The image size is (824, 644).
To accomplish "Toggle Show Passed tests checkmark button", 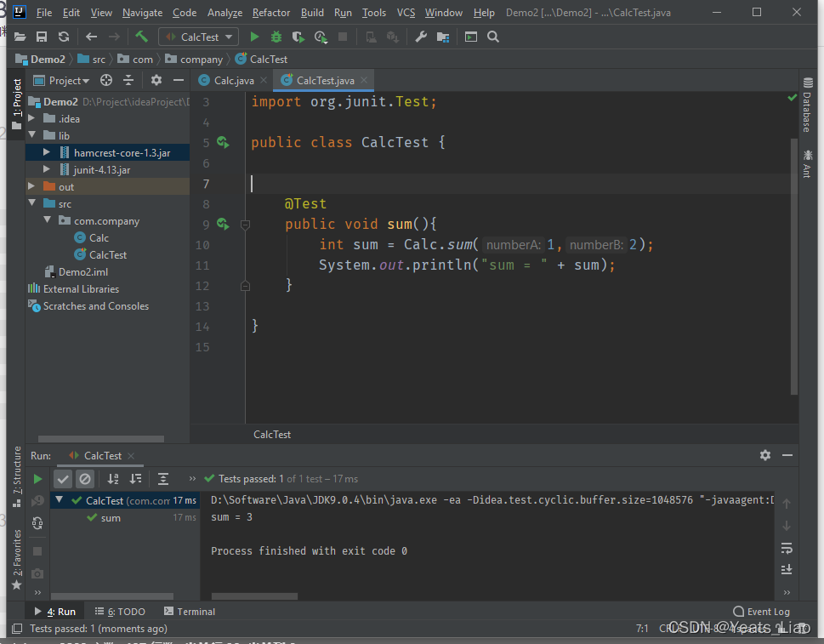I will [x=63, y=479].
